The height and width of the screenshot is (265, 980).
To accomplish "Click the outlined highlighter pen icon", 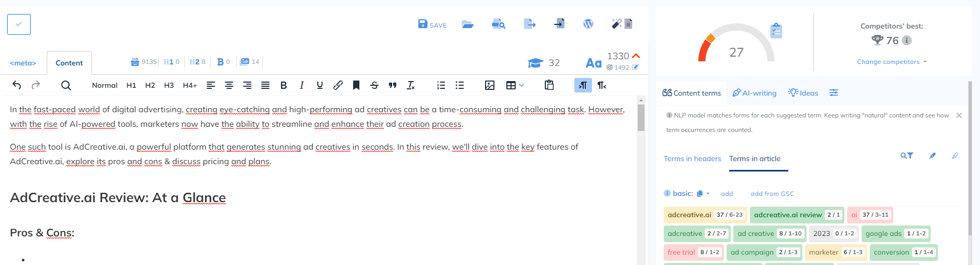I will coord(955,155).
